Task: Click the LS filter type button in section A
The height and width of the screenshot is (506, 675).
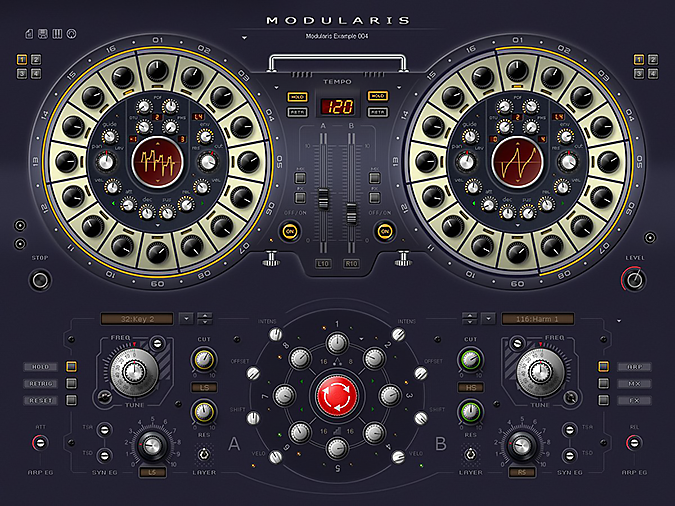Action: click(204, 387)
